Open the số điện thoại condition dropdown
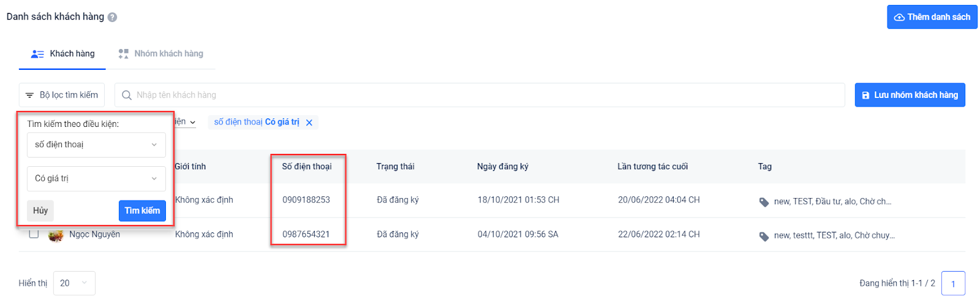980x298 pixels. pos(96,145)
